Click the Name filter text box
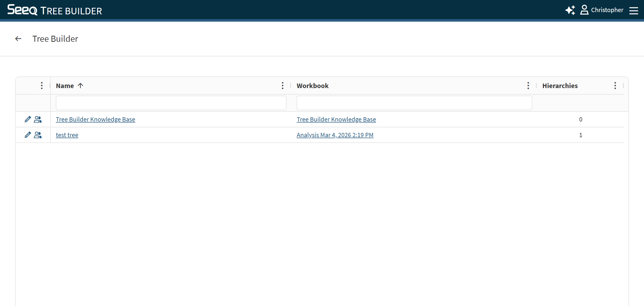 [x=171, y=103]
